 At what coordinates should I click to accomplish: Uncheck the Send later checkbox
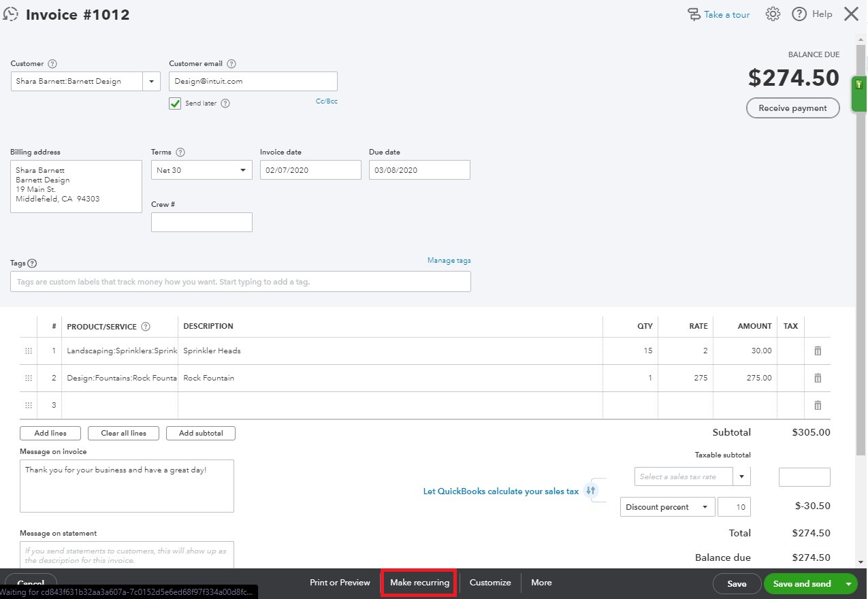[174, 103]
